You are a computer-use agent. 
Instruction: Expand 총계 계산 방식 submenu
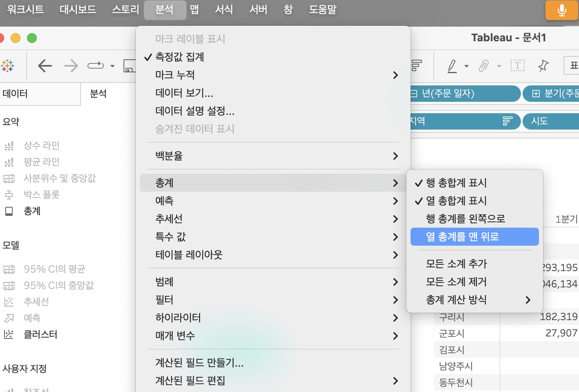click(x=474, y=300)
